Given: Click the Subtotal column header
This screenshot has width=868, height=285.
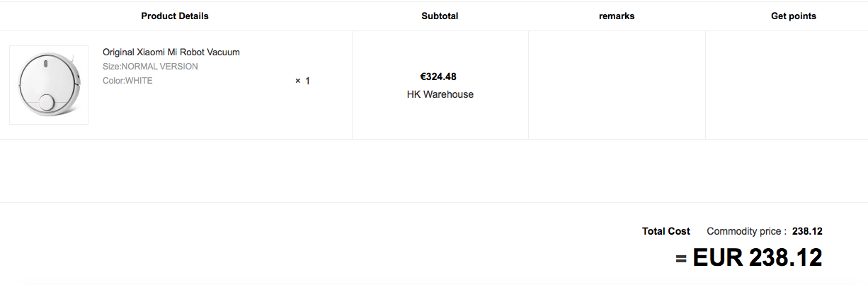Looking at the screenshot, I should 440,16.
